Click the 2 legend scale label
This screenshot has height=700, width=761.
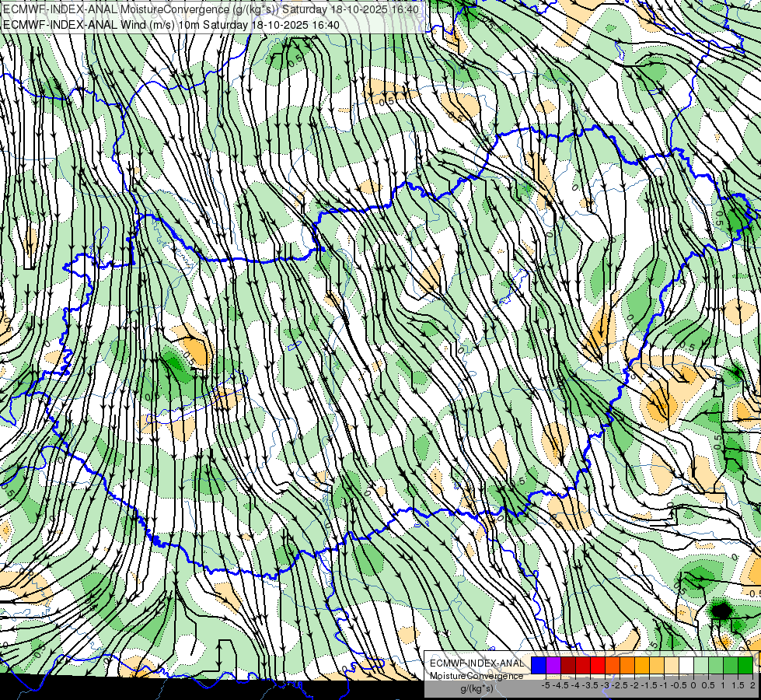point(752,685)
